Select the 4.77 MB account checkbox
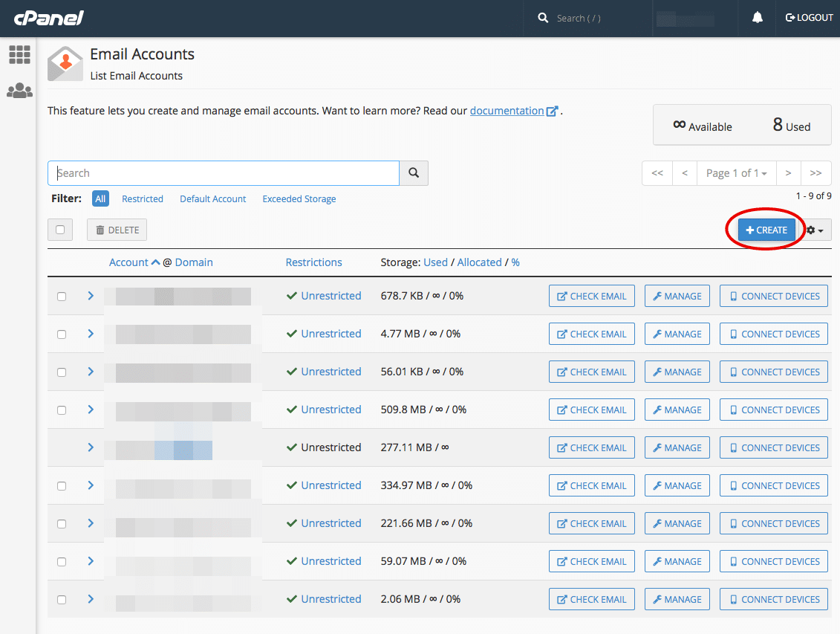The image size is (840, 634). pos(62,334)
